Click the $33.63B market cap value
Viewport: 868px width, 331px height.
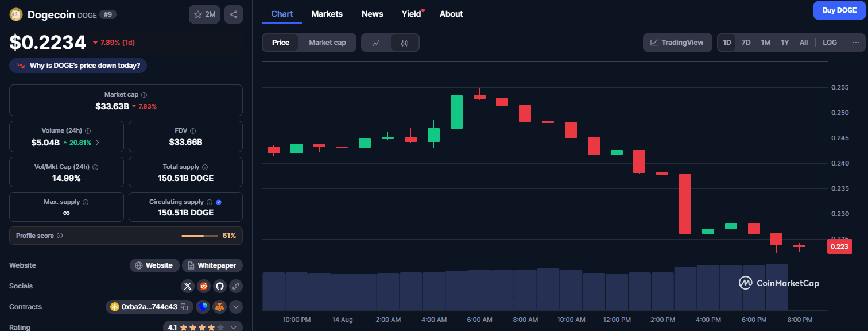click(112, 106)
